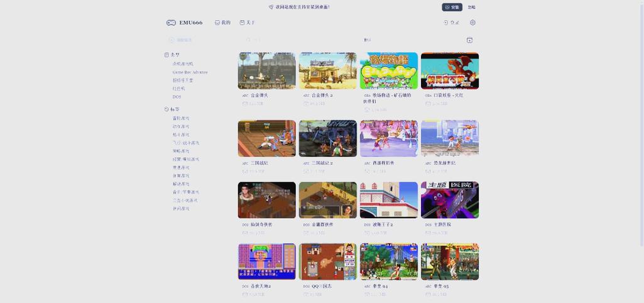This screenshot has width=644, height=303.
Task: Click the 合金弹头 title text
Action: tap(259, 96)
